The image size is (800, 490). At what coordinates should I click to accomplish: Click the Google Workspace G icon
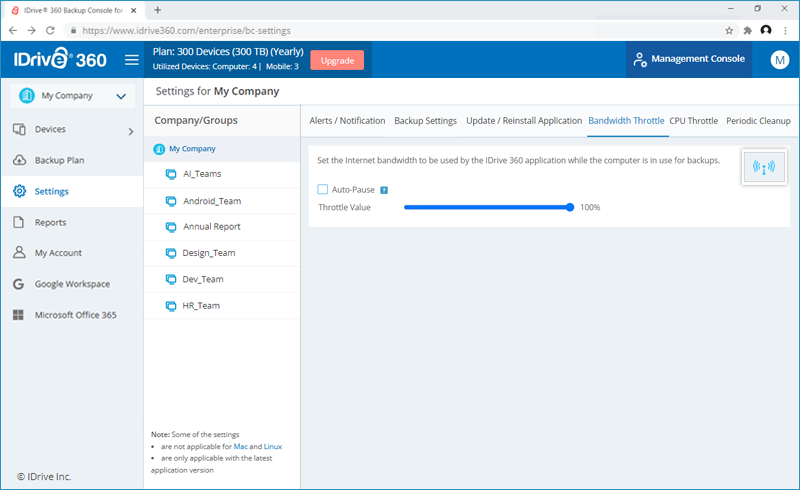click(x=19, y=284)
